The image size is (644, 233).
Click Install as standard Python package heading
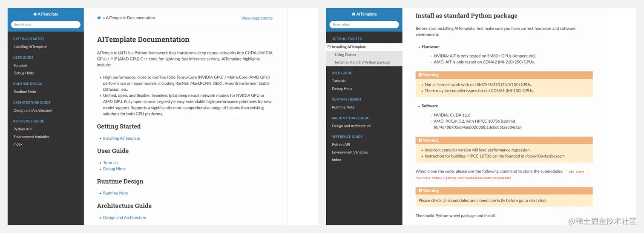pyautogui.click(x=466, y=16)
